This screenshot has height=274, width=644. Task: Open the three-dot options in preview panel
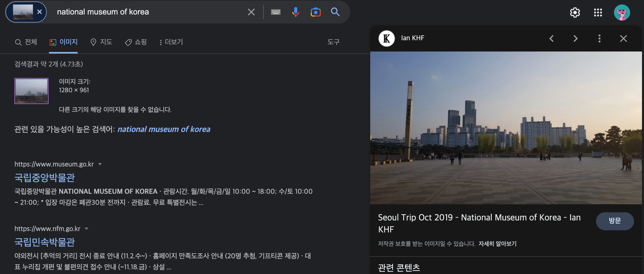coord(599,38)
